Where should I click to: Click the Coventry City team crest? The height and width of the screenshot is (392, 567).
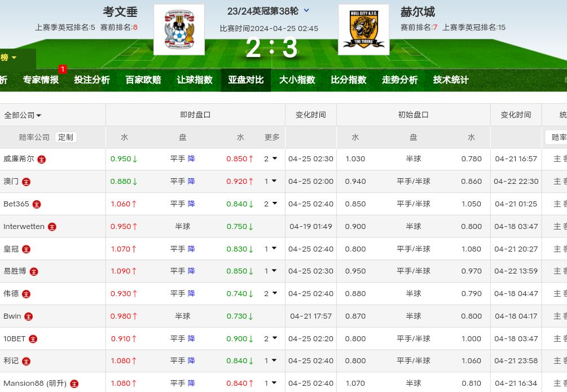tap(179, 30)
